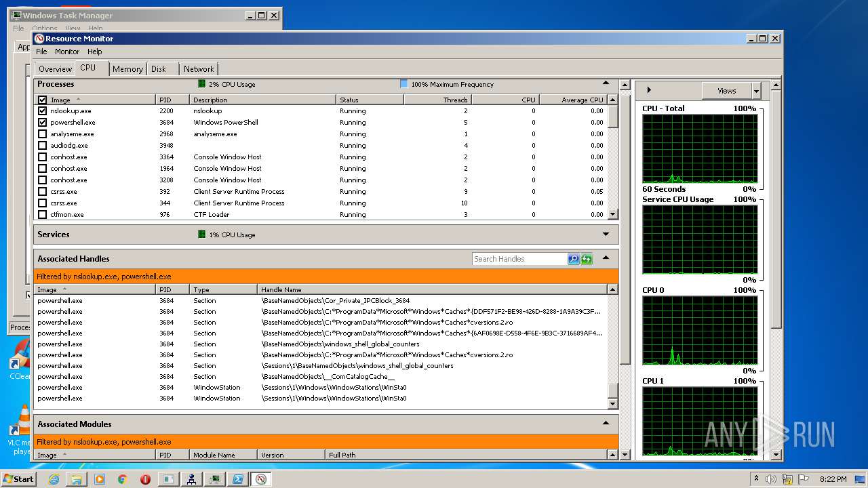The width and height of the screenshot is (868, 488).
Task: Click the Resource Monitor taskbar button
Action: pos(261,479)
